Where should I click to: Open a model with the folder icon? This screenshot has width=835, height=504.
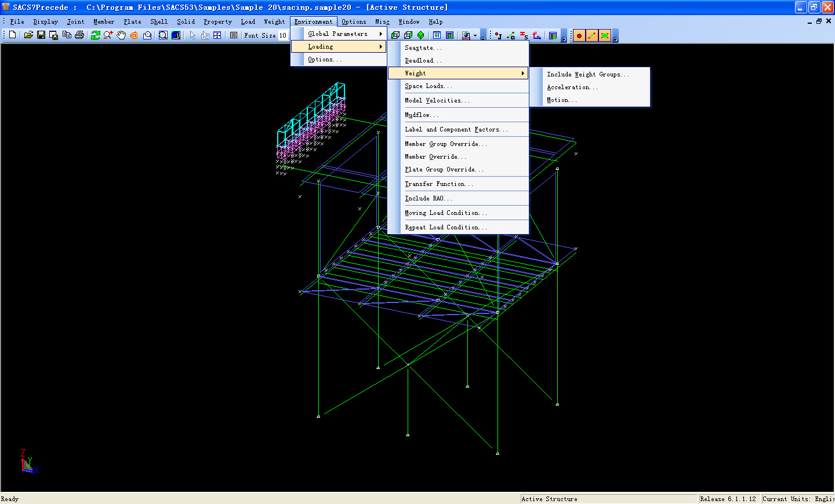click(28, 35)
